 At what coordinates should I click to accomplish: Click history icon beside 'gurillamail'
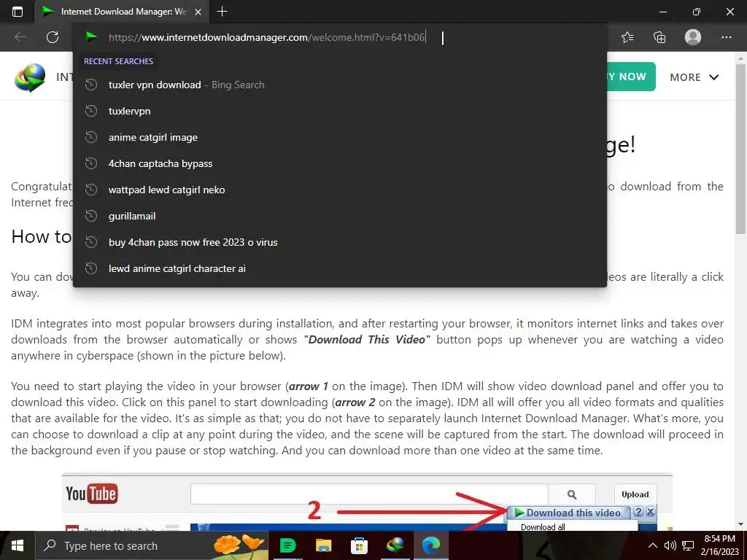91,216
